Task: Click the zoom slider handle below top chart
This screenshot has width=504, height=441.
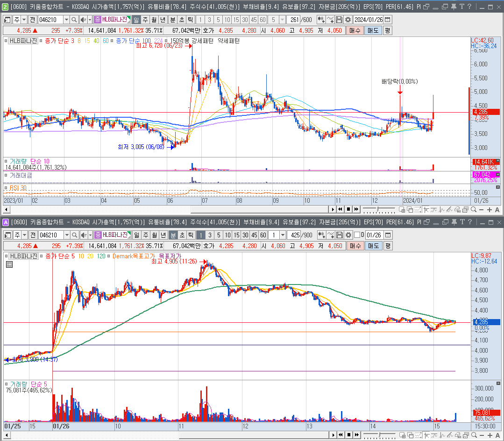Action: [378, 210]
